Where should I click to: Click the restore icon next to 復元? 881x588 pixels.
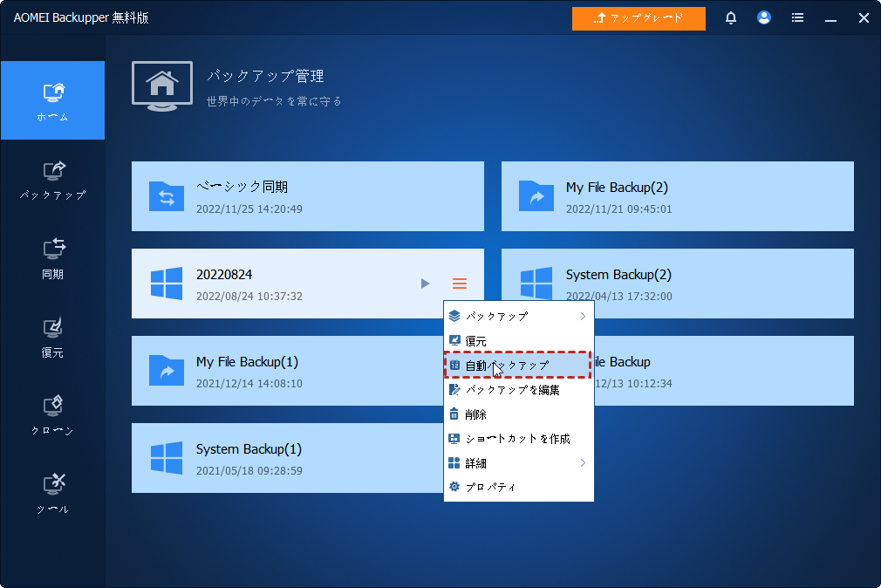pos(454,340)
